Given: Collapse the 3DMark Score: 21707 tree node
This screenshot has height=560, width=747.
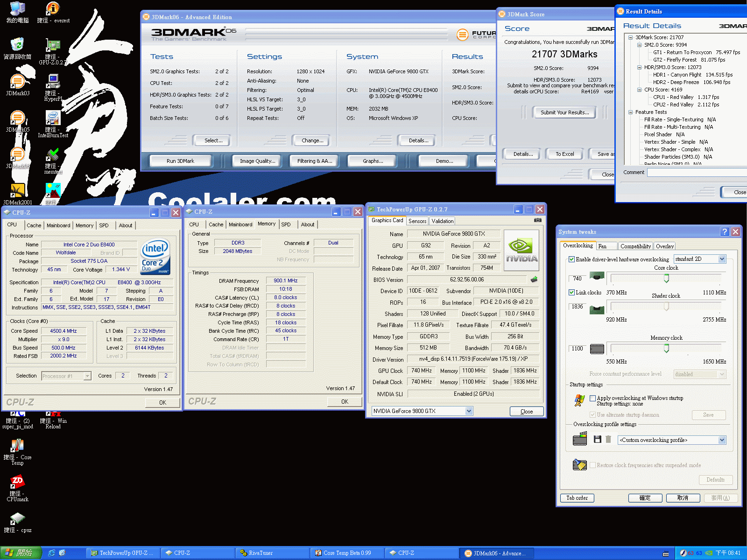Looking at the screenshot, I should (x=630, y=37).
